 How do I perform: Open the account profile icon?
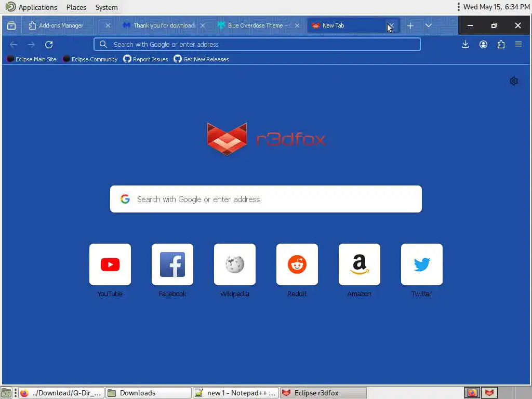pyautogui.click(x=483, y=44)
